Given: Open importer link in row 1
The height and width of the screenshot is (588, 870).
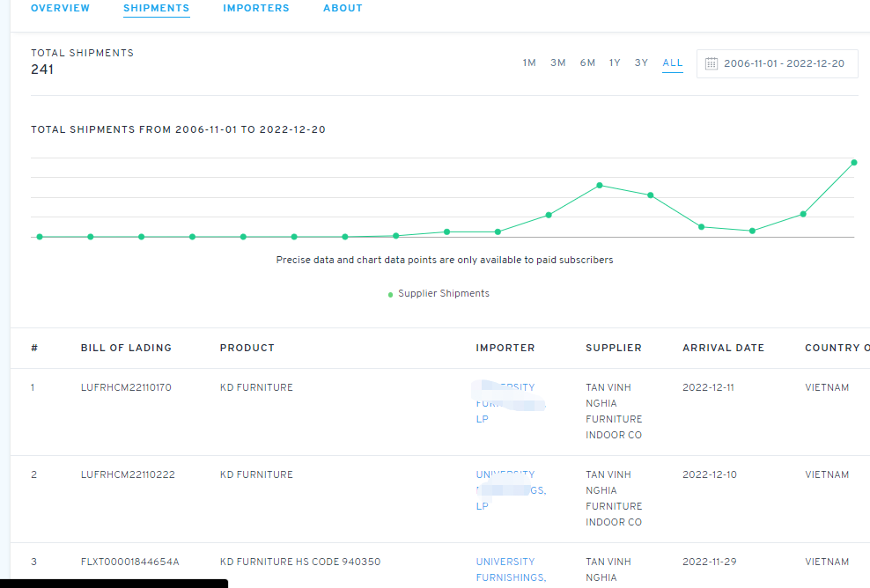Looking at the screenshot, I should click(511, 403).
